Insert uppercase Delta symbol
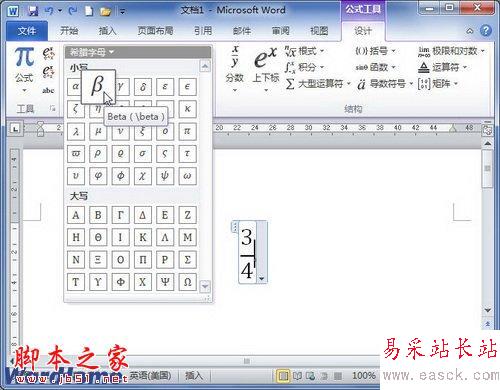 click(x=143, y=215)
